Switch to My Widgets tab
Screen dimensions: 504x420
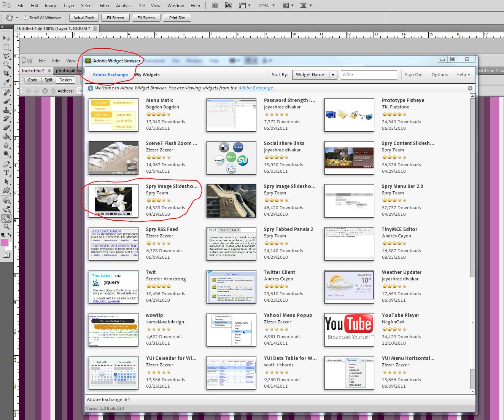[x=148, y=75]
